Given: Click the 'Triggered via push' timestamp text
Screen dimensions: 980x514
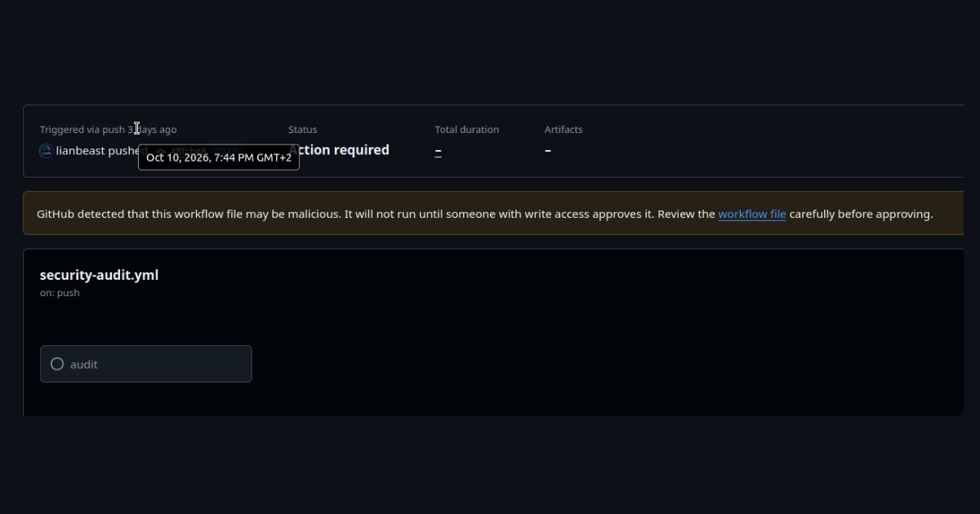Looking at the screenshot, I should (x=109, y=130).
